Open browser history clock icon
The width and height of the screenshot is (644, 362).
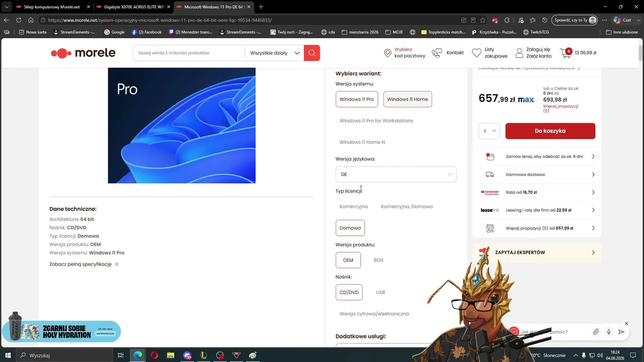(x=545, y=20)
